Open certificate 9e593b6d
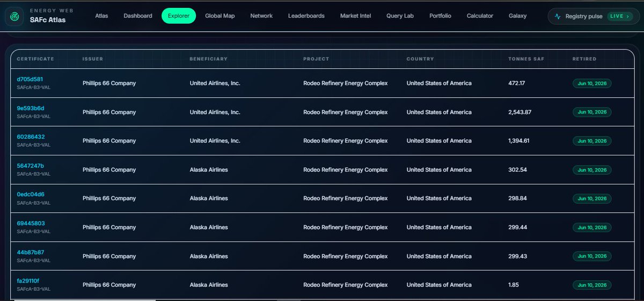The width and height of the screenshot is (644, 301). 31,108
